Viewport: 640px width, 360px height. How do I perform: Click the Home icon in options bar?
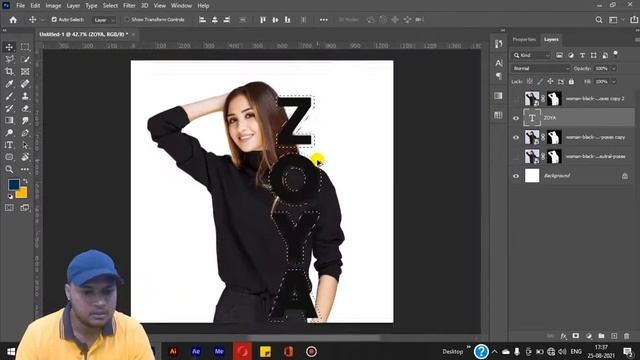[13, 20]
